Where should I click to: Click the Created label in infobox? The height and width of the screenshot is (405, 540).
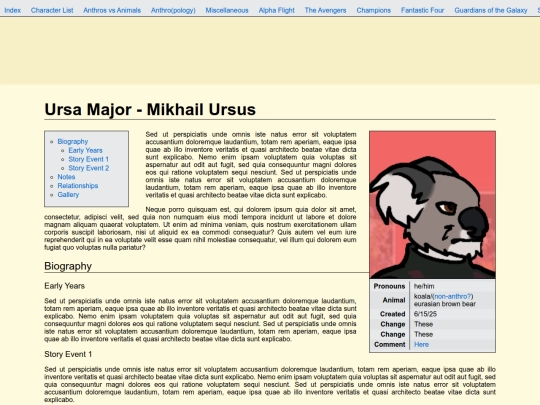[x=393, y=314]
